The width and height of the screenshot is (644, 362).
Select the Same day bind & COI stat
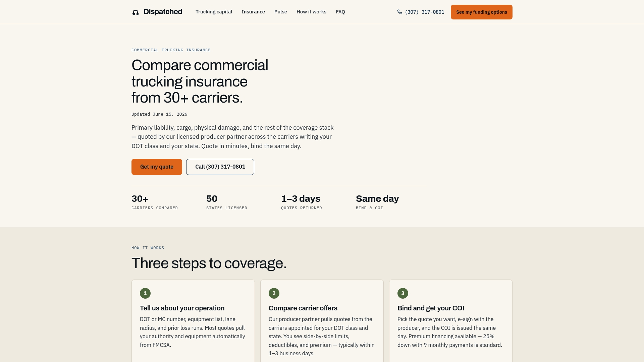point(377,202)
